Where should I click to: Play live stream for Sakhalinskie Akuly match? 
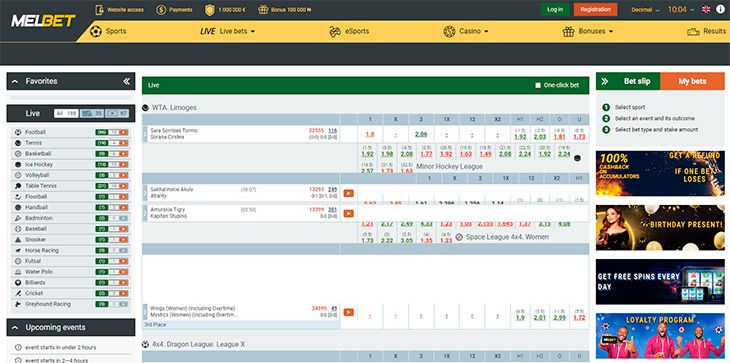click(x=348, y=193)
